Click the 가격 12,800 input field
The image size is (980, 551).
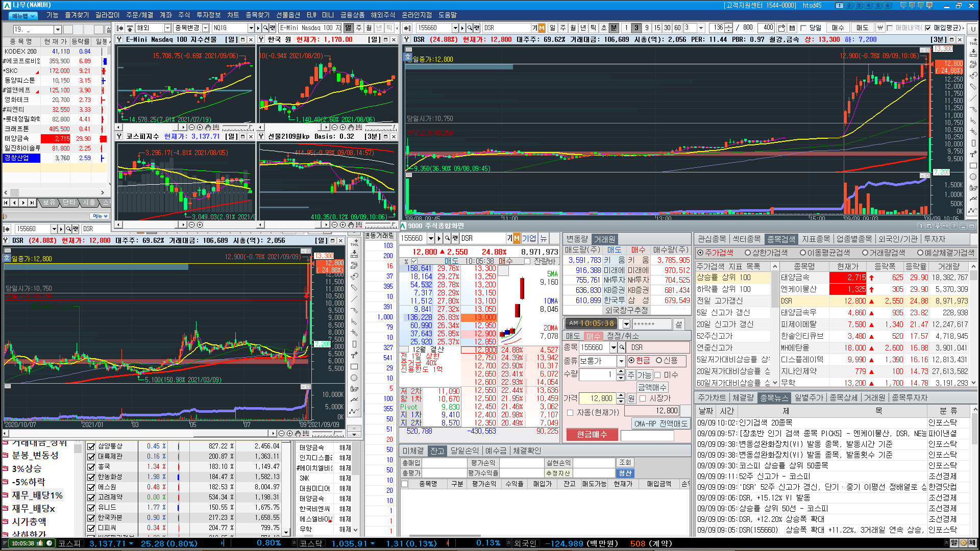point(597,398)
